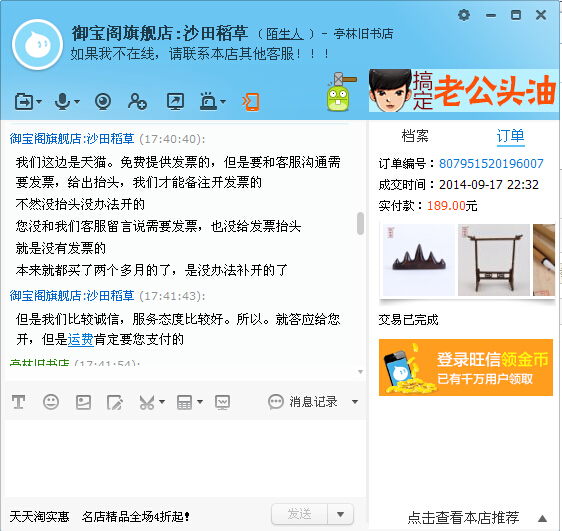Image resolution: width=562 pixels, height=531 pixels.
Task: Click the send file icon in toolbar
Action: point(24,102)
